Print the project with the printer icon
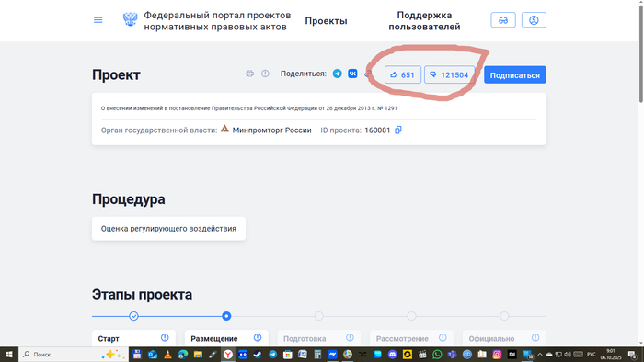Image resolution: width=644 pixels, height=362 pixels. (x=249, y=74)
